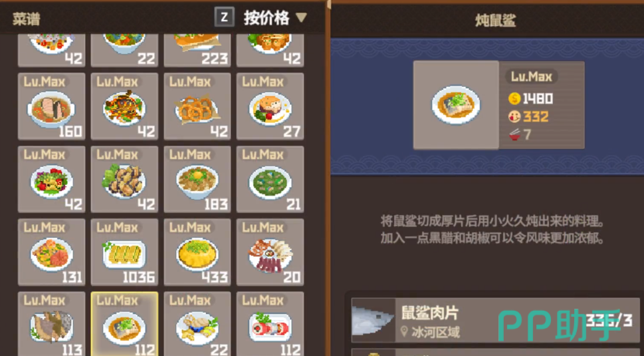Viewport: 644px width, 356px height.
Task: Click the 鼠鲨肉片 ingredient row
Action: click(495, 321)
